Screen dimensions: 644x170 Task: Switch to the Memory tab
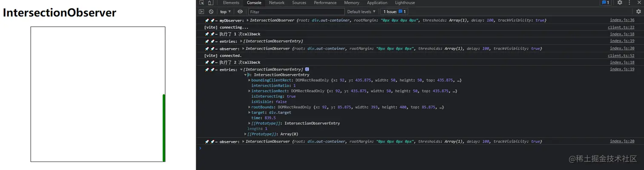tap(351, 3)
